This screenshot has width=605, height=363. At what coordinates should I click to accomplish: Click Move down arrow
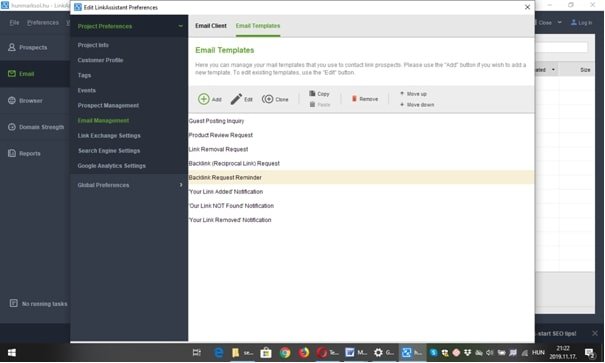(x=402, y=105)
